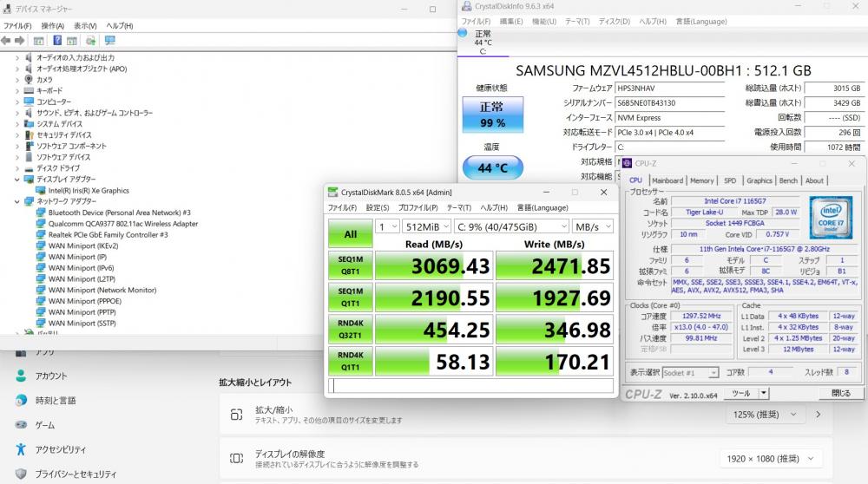This screenshot has width=868, height=484.
Task: Run the SEQ1M Q8T1 benchmark
Action: 351,265
